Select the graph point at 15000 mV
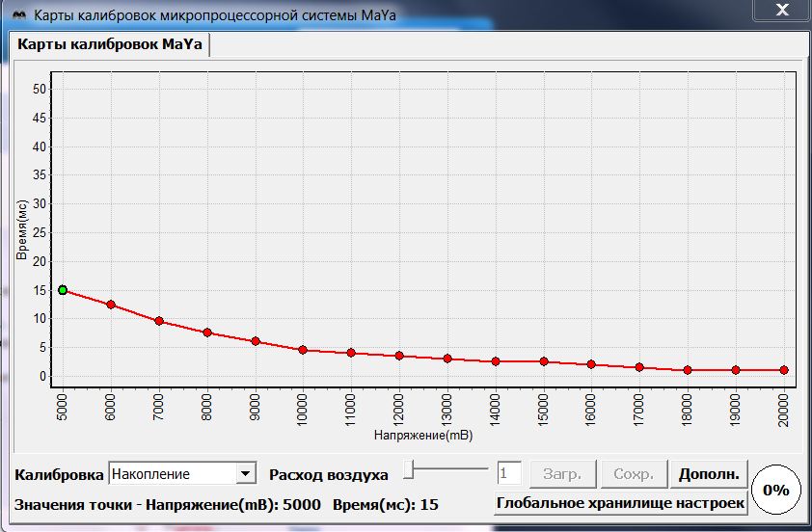 click(544, 361)
